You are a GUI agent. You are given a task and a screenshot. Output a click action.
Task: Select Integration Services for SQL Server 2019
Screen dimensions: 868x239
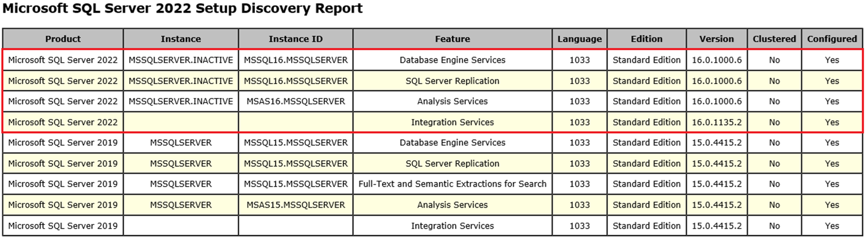pos(453,226)
